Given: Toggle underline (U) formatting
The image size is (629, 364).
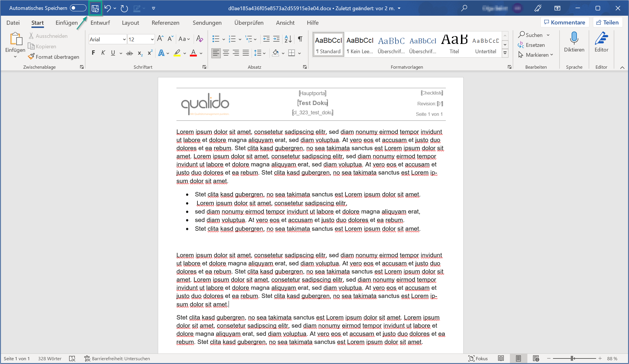Looking at the screenshot, I should pyautogui.click(x=113, y=53).
